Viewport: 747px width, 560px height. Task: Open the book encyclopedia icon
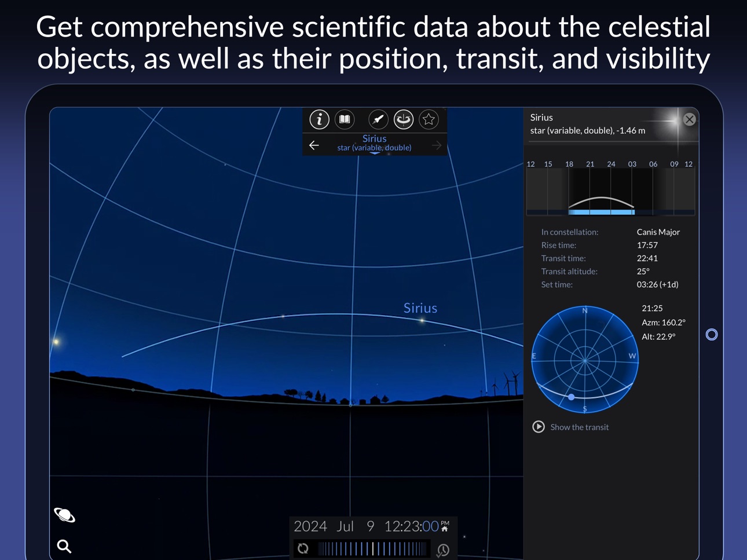[345, 119]
